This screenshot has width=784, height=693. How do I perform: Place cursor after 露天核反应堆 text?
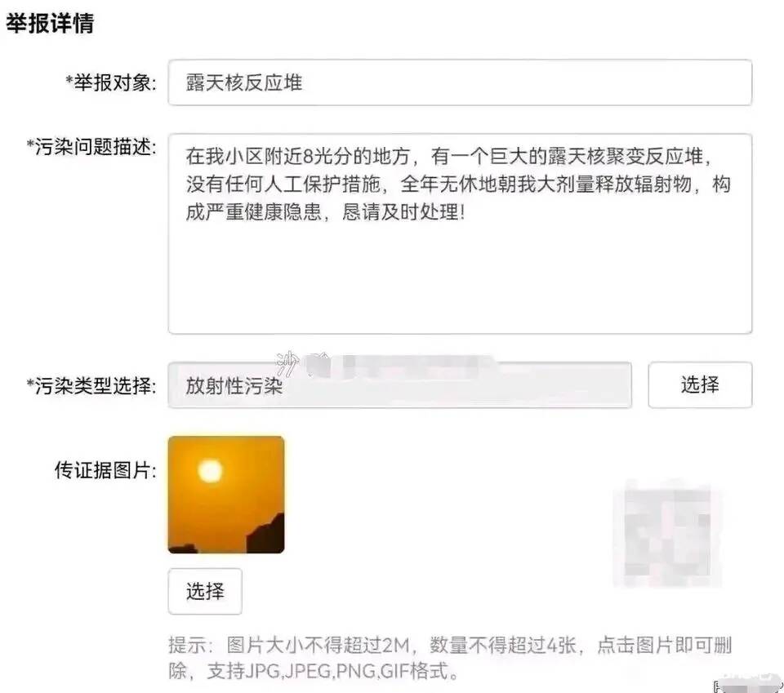(304, 82)
